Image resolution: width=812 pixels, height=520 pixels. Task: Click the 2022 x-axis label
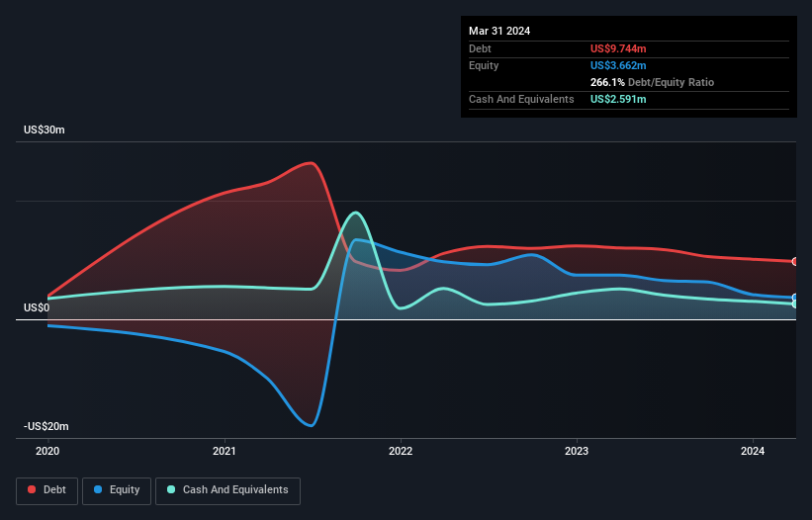pyautogui.click(x=401, y=451)
